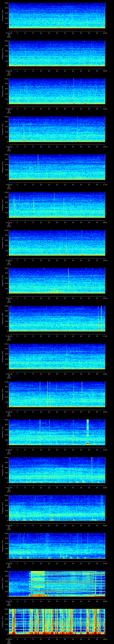Select the spectrogram panel starting at 16:22:00
The width and height of the screenshot is (114, 644).
[x=57, y=16]
